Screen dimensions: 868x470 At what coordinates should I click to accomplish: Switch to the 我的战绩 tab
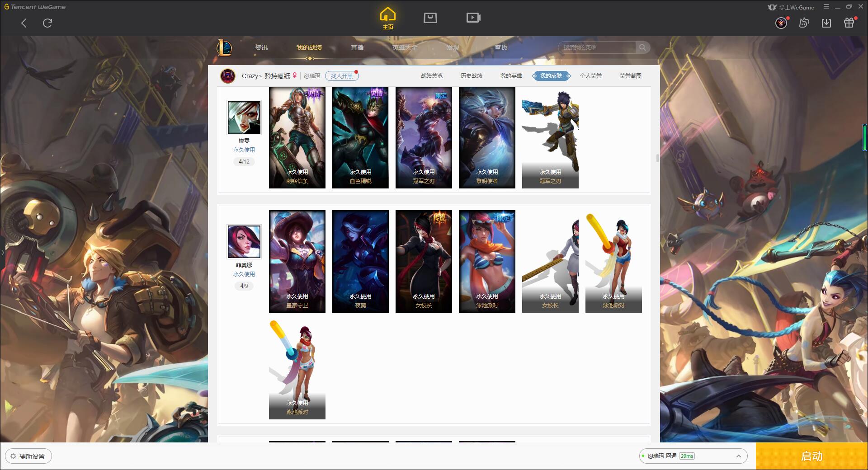pyautogui.click(x=309, y=47)
